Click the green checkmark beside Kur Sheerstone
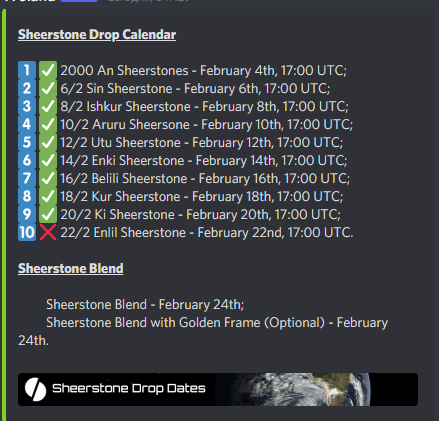 coord(48,196)
